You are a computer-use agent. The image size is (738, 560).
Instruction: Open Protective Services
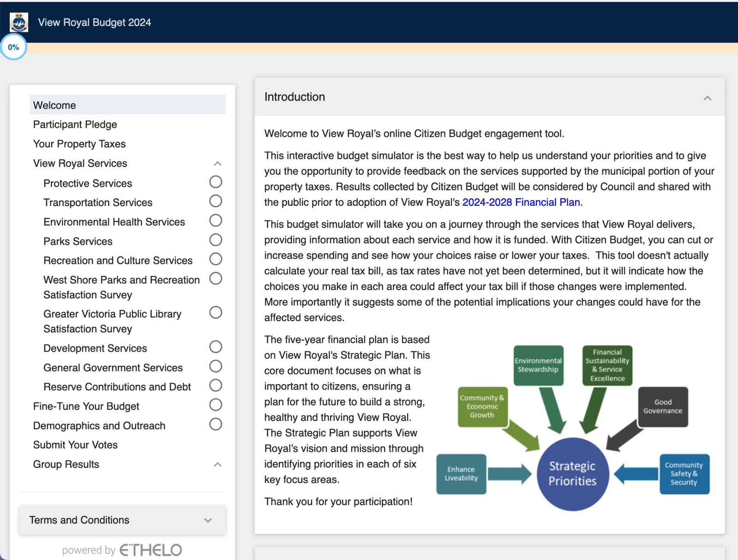tap(88, 183)
